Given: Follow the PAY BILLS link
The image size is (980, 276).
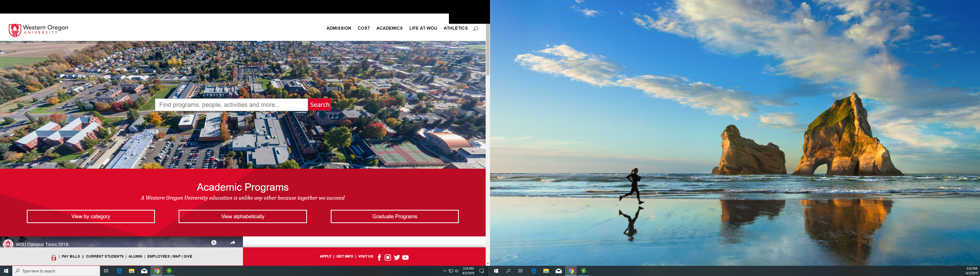Looking at the screenshot, I should tap(71, 257).
